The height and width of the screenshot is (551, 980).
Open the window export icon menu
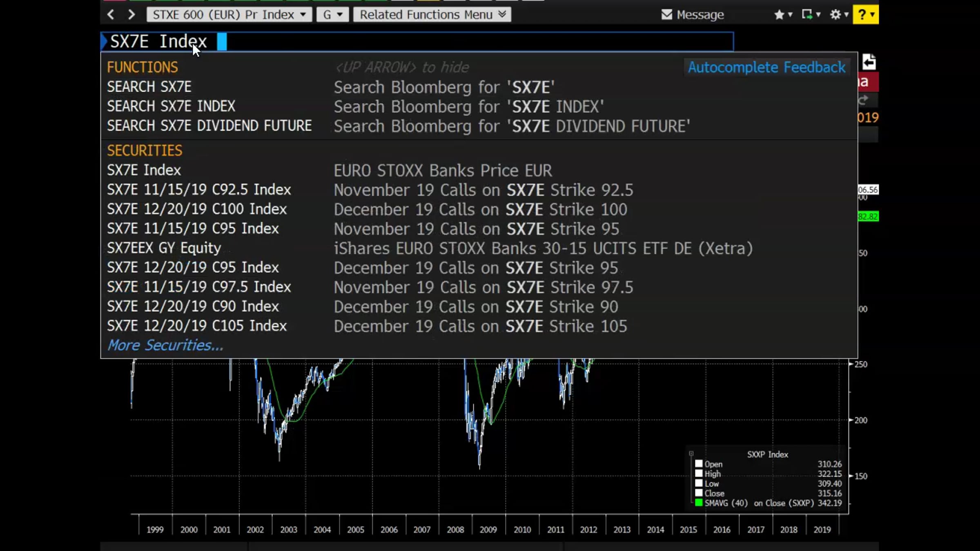tap(807, 15)
